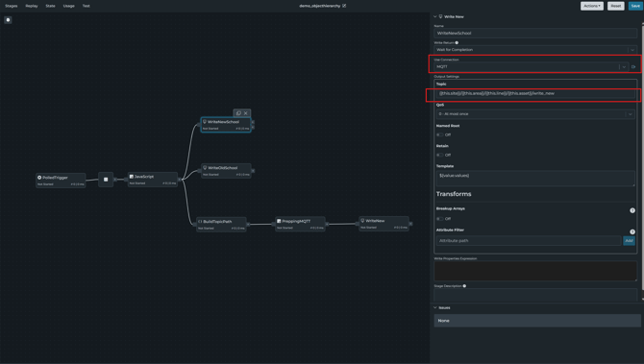
Task: Open the Replay menu
Action: coord(32,6)
